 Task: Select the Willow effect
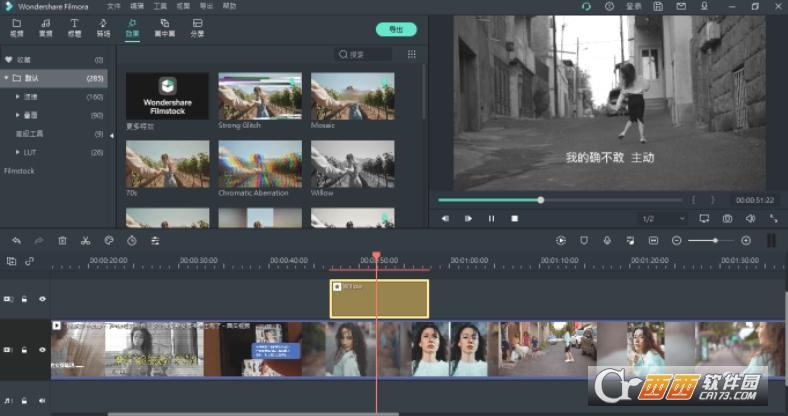[352, 164]
